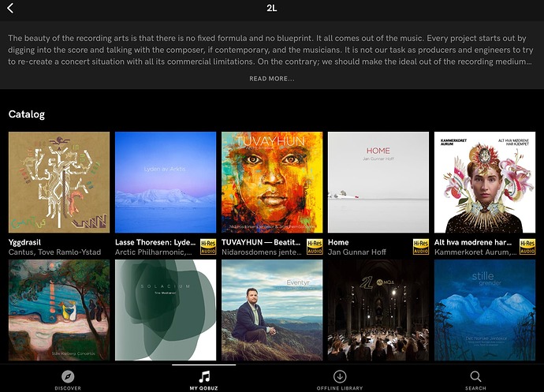
Task: Click artist Cantus, Tove Ramlo-Ystad
Action: pos(55,252)
